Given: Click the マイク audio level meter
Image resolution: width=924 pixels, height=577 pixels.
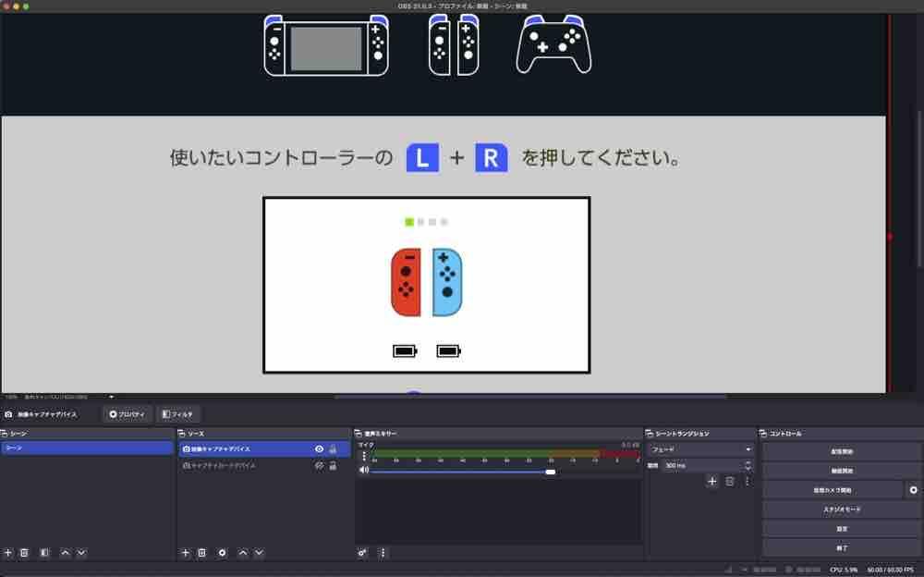Looking at the screenshot, I should pos(506,454).
